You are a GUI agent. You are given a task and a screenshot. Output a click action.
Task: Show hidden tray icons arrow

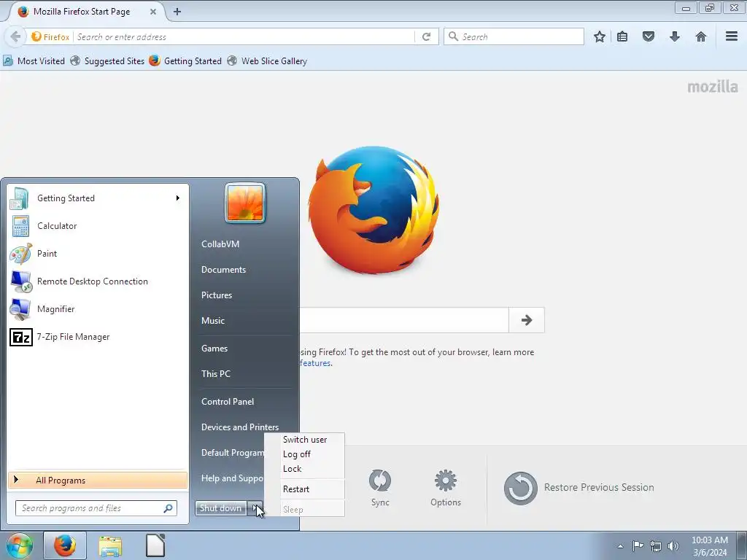click(620, 546)
